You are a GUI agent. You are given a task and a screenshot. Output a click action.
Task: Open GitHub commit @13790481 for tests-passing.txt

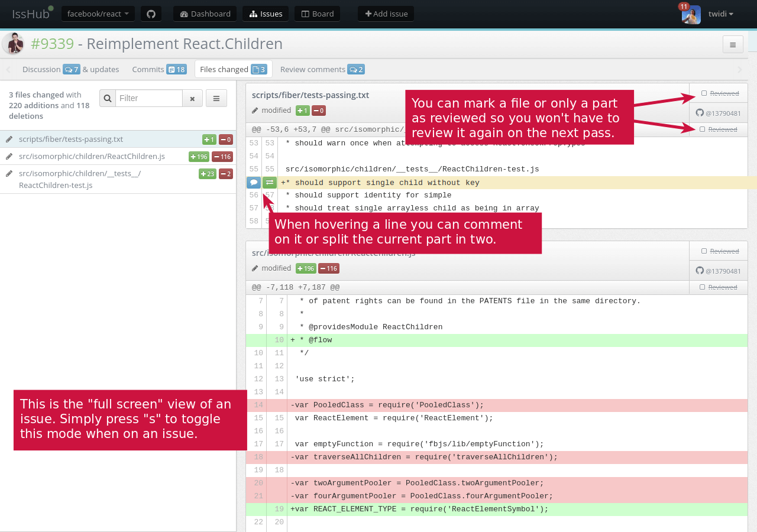point(718,113)
